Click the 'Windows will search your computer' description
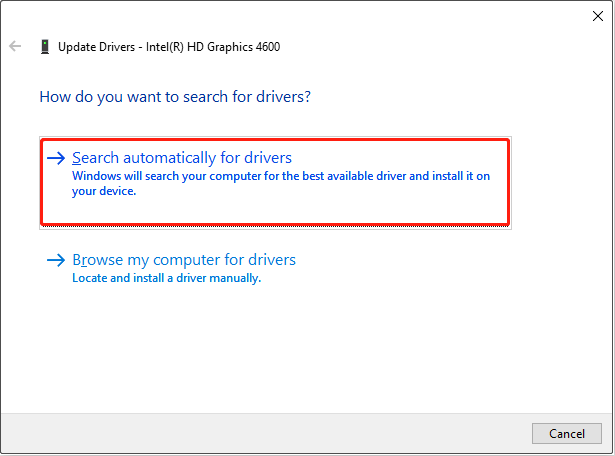Image resolution: width=615 pixels, height=456 pixels. click(x=280, y=176)
